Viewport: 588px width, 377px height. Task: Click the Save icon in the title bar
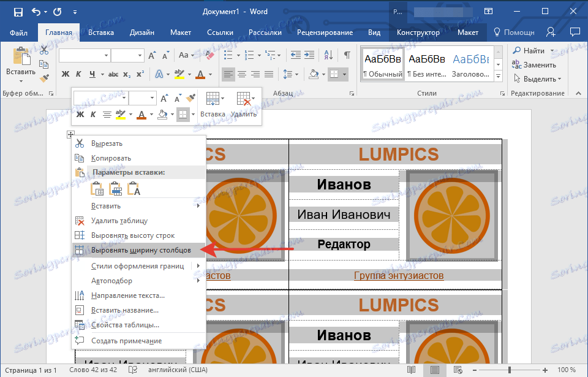18,12
